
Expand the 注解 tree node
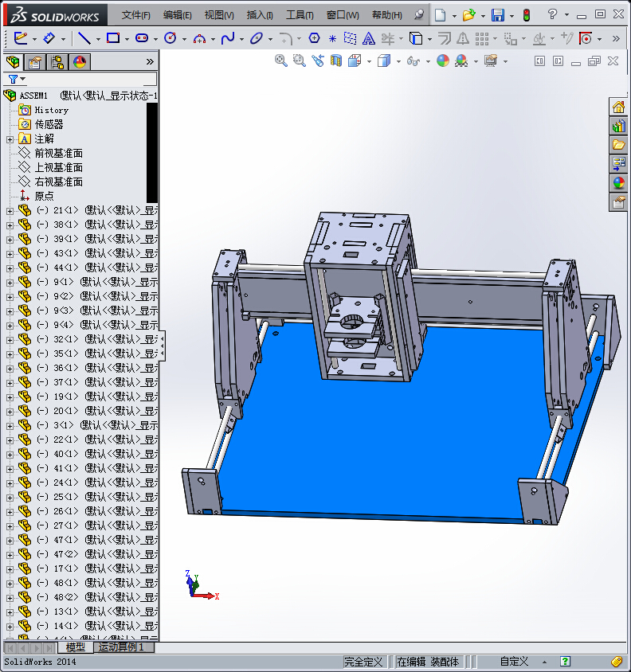[10, 139]
